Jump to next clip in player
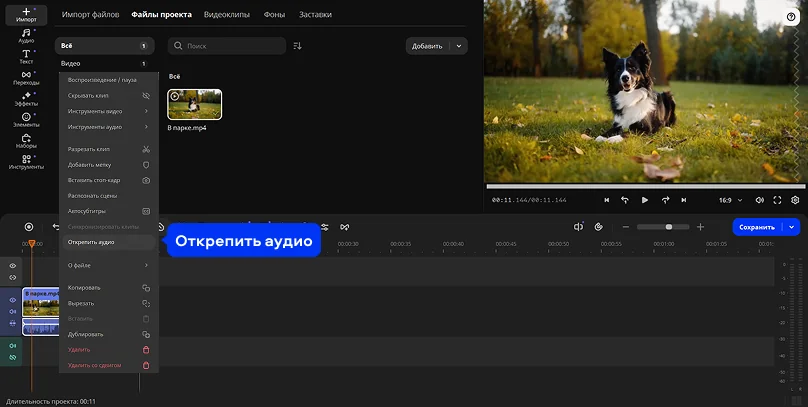The image size is (808, 407). pyautogui.click(x=684, y=200)
